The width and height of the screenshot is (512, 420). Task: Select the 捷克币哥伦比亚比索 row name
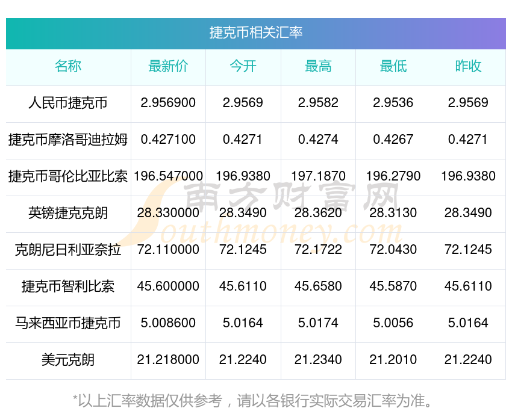(x=68, y=176)
